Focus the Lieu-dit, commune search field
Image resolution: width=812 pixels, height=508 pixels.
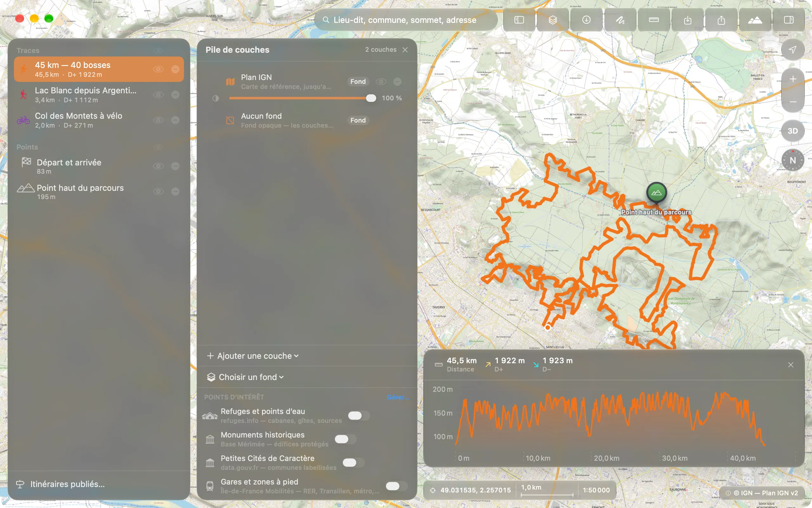(406, 20)
